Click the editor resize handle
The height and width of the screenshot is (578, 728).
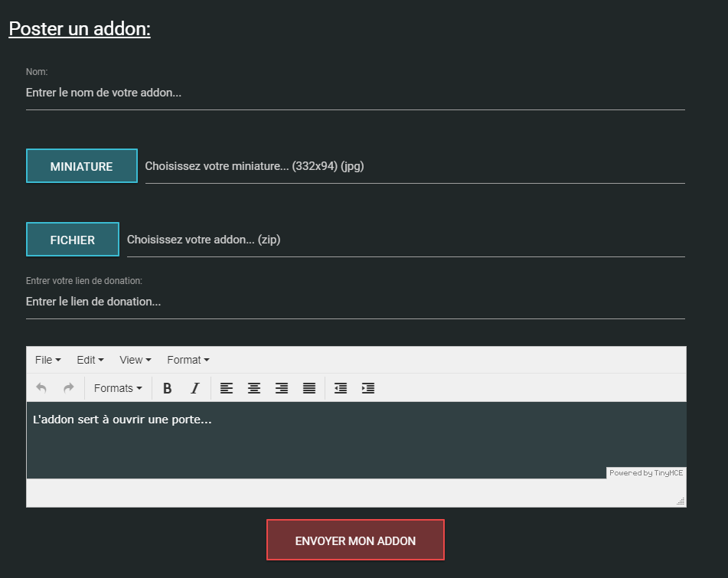pyautogui.click(x=681, y=501)
